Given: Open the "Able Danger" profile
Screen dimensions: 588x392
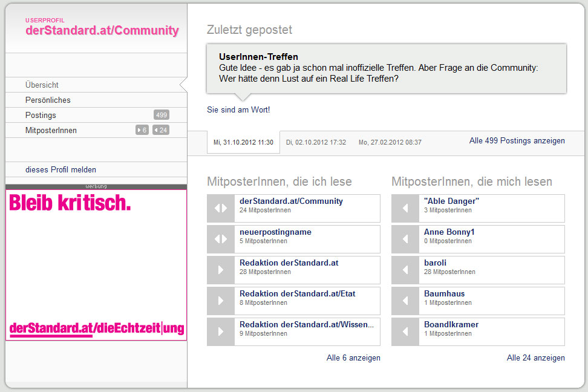Looking at the screenshot, I should pyautogui.click(x=451, y=201).
